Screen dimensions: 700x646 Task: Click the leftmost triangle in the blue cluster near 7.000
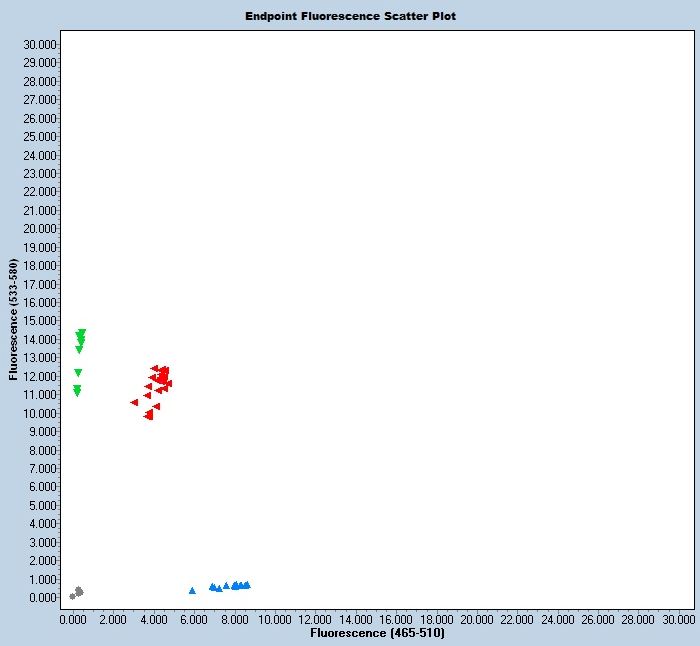[212, 587]
